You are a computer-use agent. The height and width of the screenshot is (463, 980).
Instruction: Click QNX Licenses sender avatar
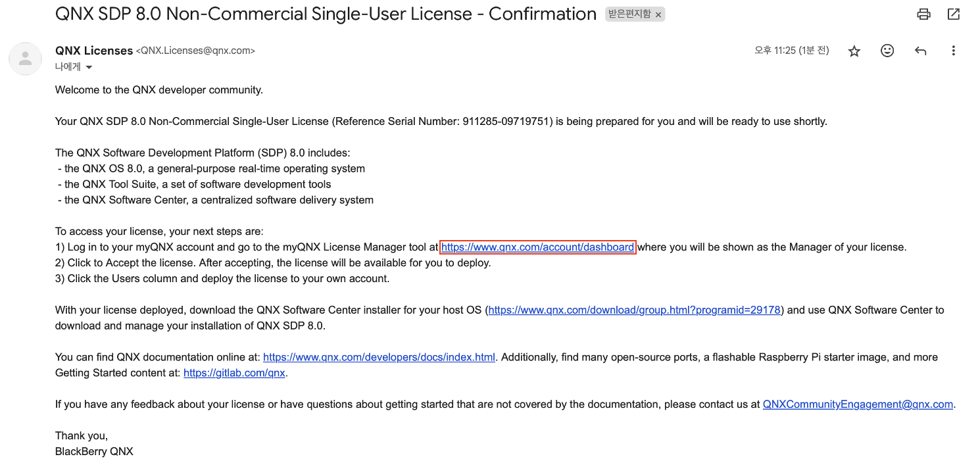point(25,59)
